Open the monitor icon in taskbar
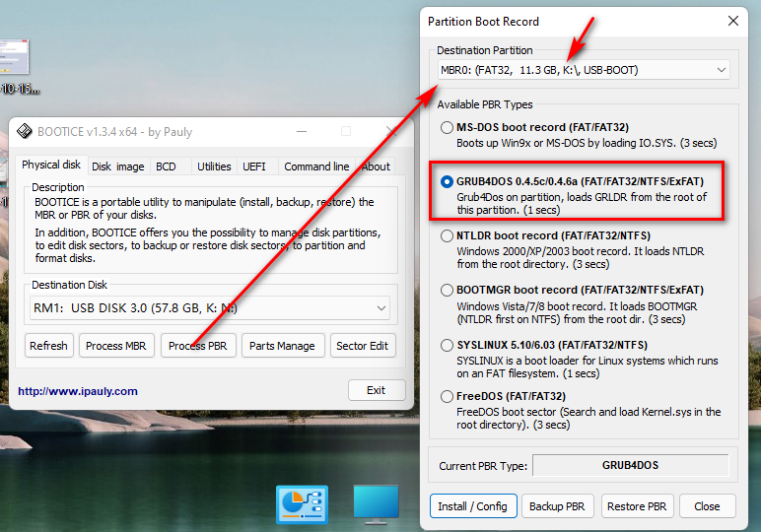The width and height of the screenshot is (761, 532). 377,504
